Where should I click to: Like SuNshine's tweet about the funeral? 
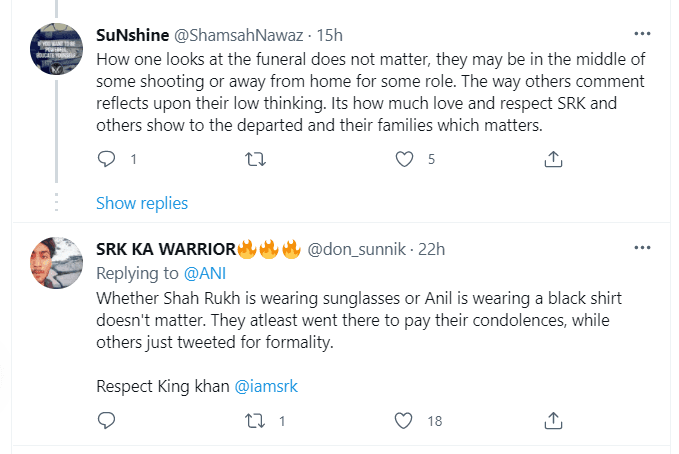(404, 158)
